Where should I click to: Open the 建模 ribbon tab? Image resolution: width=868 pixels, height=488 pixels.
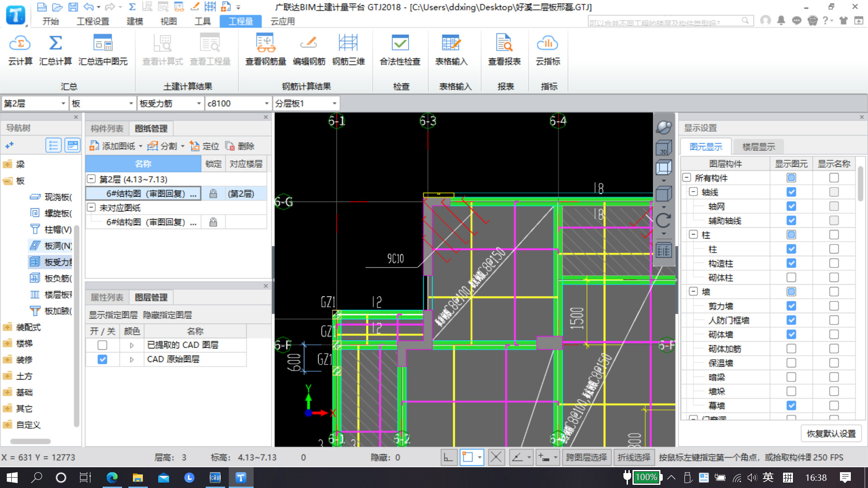point(135,21)
